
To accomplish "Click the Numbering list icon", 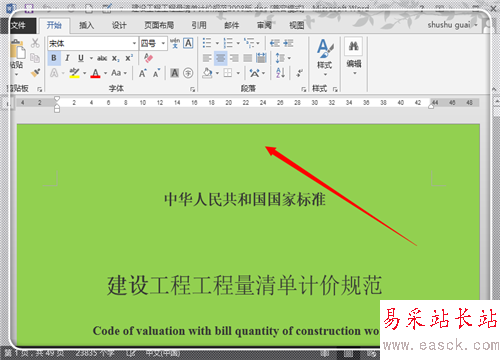I will pos(228,43).
